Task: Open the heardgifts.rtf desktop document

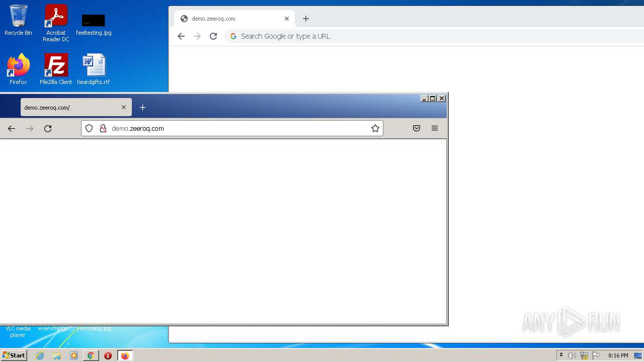Action: click(x=94, y=69)
